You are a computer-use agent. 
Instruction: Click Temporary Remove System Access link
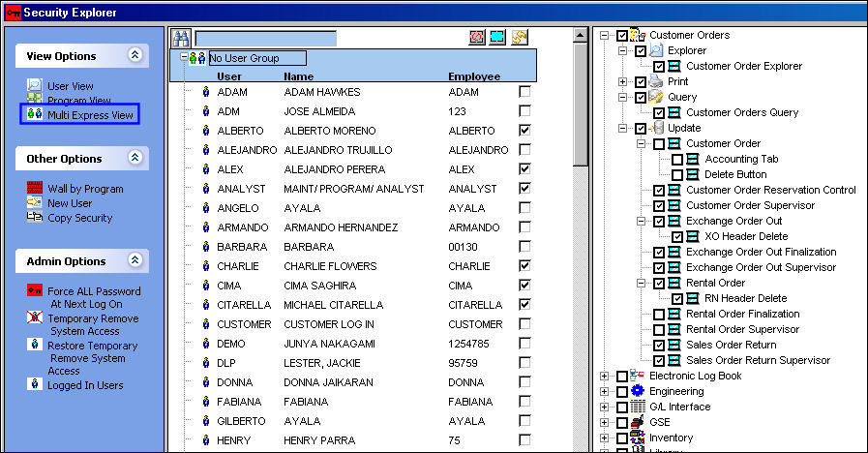pyautogui.click(x=93, y=324)
